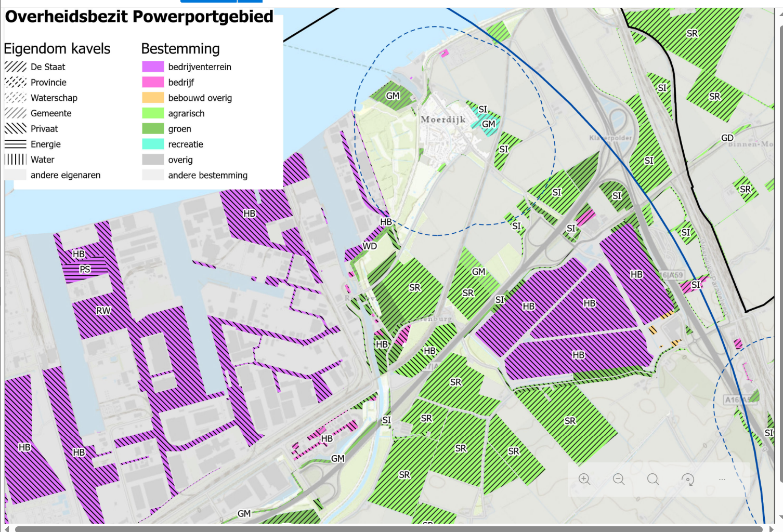This screenshot has height=532, width=783.
Task: Click the purple bedrijventerrein legend swatch
Action: [x=153, y=67]
